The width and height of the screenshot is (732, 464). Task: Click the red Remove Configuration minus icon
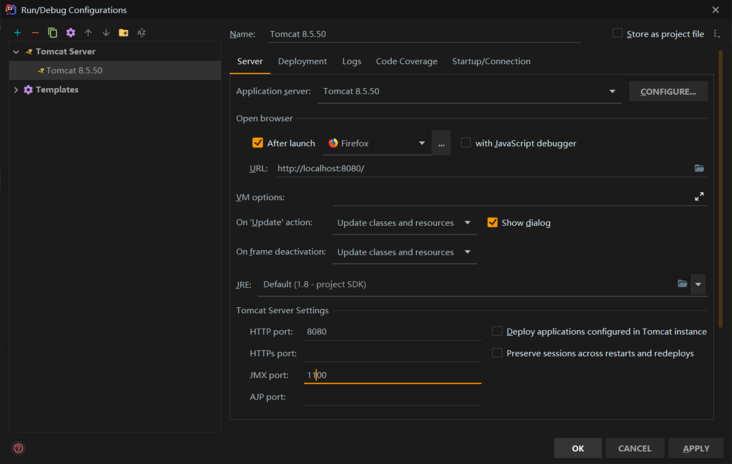pos(35,33)
